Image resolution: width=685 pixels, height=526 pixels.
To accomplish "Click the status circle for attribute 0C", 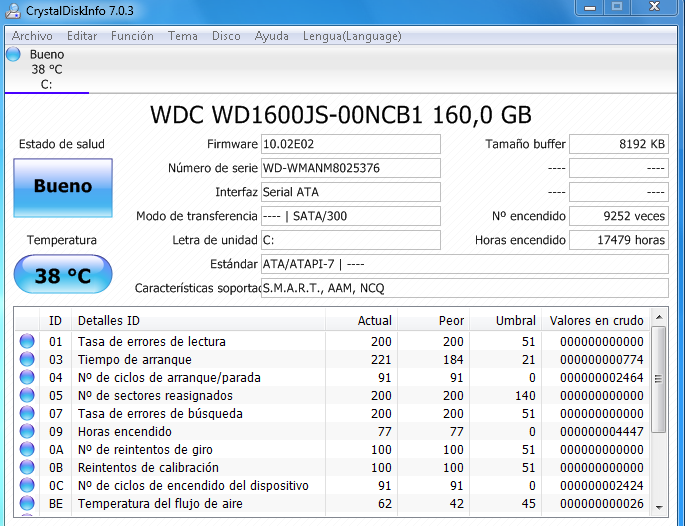I will [x=27, y=485].
